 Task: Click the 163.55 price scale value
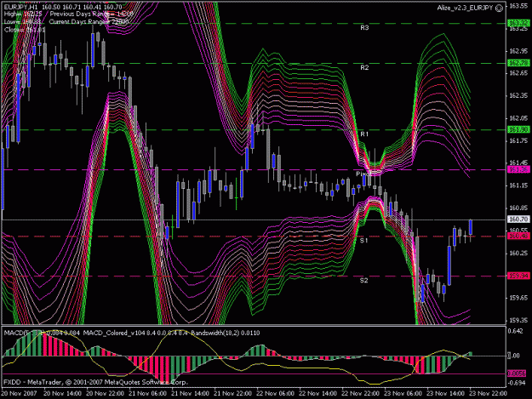tap(518, 6)
